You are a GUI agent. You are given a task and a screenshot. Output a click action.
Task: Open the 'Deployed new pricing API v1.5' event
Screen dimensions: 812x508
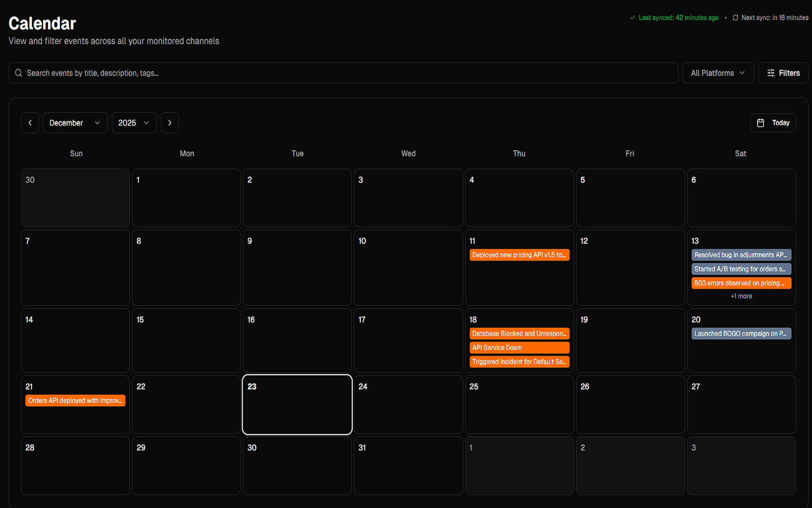[519, 255]
